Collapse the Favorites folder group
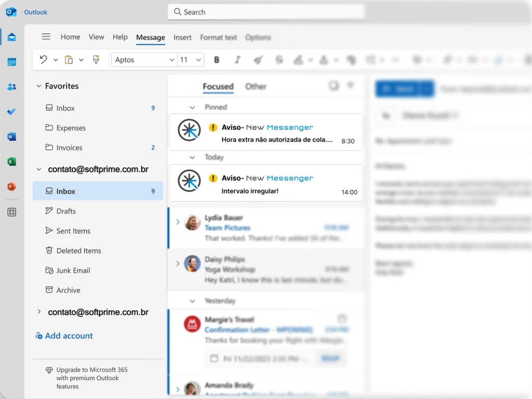Image resolution: width=532 pixels, height=399 pixels. (38, 86)
